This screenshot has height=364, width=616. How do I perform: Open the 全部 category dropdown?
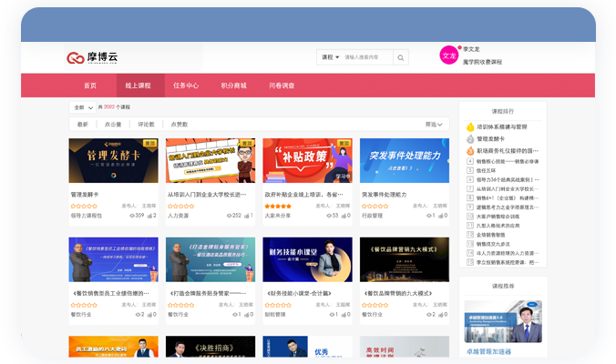(x=83, y=107)
